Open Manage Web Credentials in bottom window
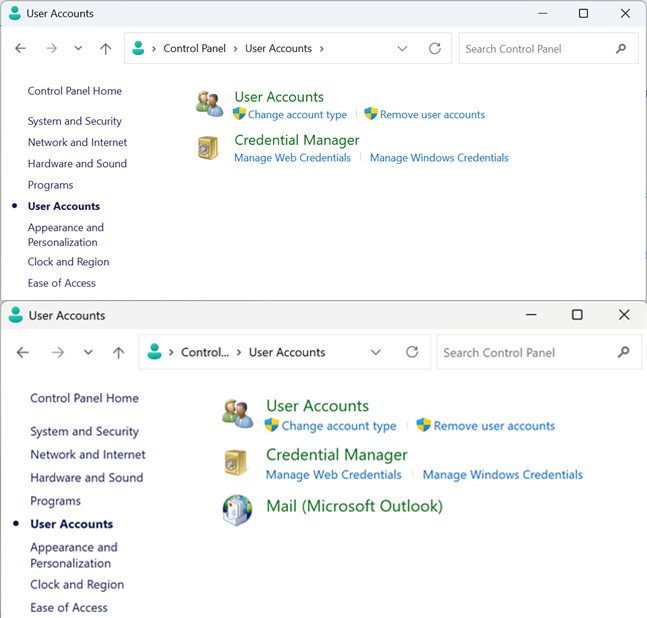 [333, 475]
